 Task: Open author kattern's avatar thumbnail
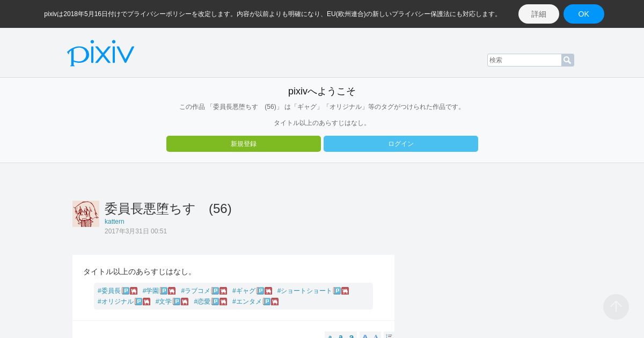[86, 214]
